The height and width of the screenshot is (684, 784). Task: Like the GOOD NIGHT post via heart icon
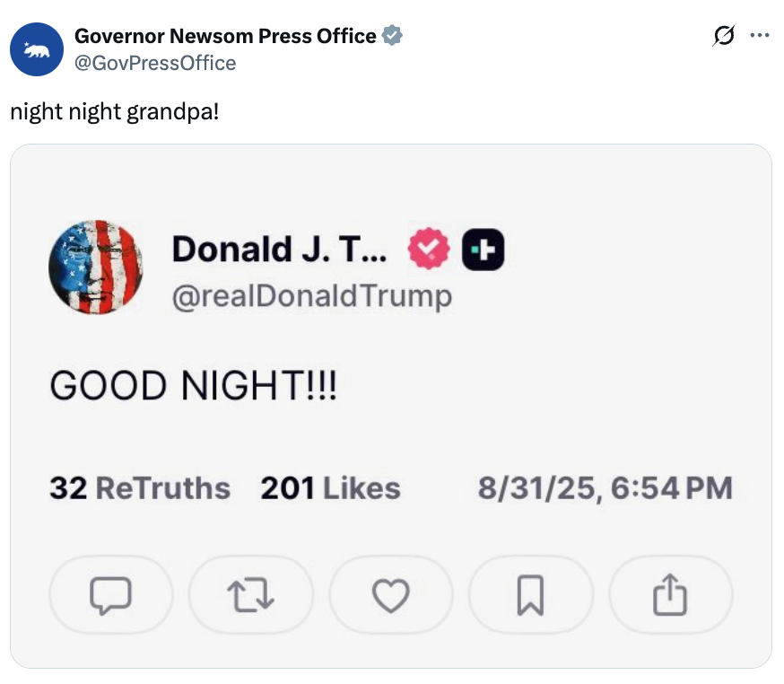(390, 594)
